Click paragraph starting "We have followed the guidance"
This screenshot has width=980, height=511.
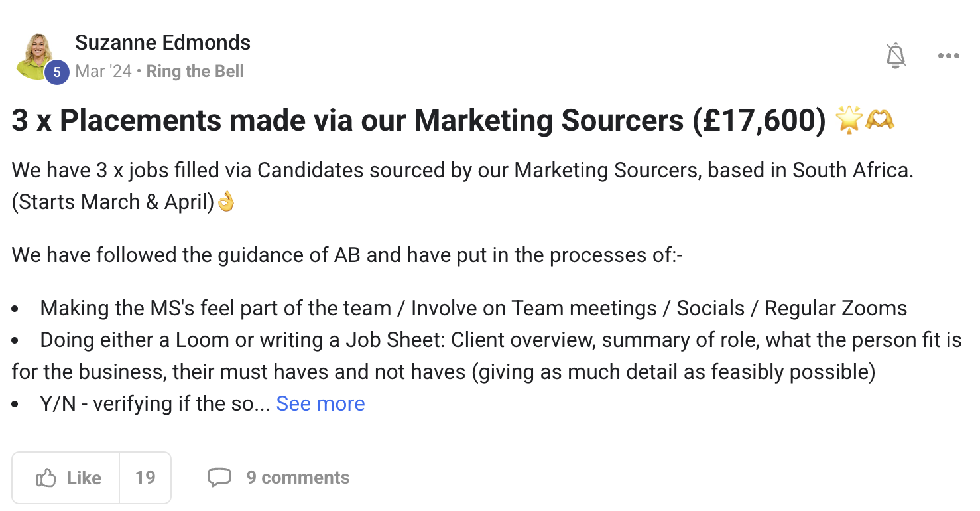coord(347,255)
